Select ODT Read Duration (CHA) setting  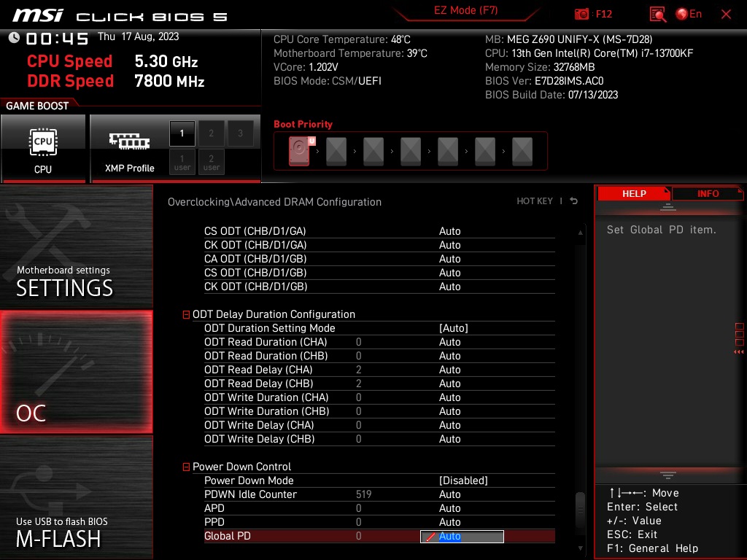coord(379,342)
